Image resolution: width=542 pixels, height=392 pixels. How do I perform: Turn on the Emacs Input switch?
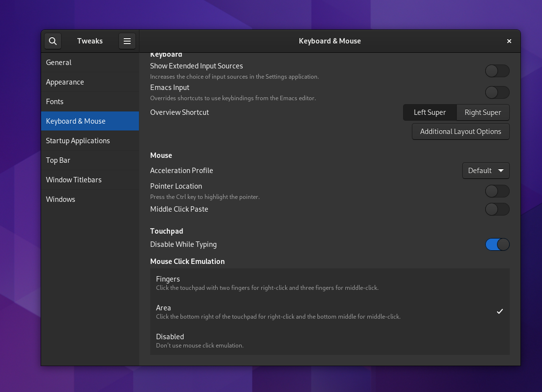(497, 92)
